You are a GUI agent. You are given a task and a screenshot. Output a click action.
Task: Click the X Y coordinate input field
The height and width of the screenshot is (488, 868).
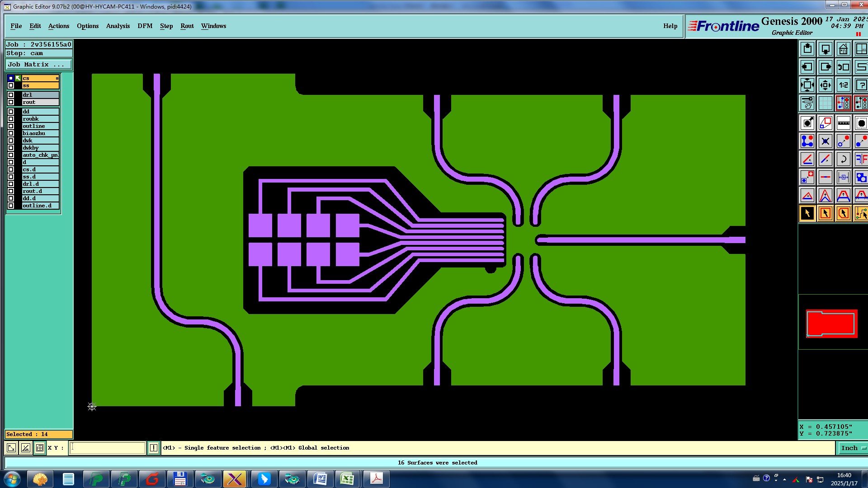107,448
